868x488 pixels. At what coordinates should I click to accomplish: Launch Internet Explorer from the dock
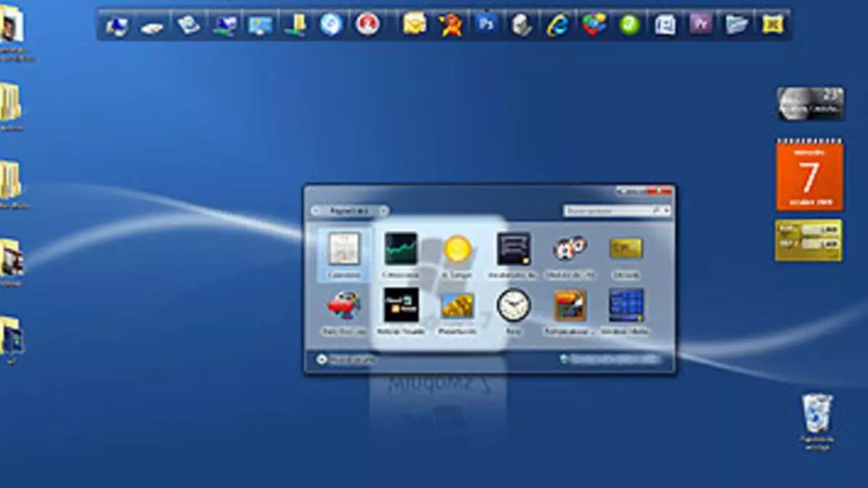coord(557,25)
